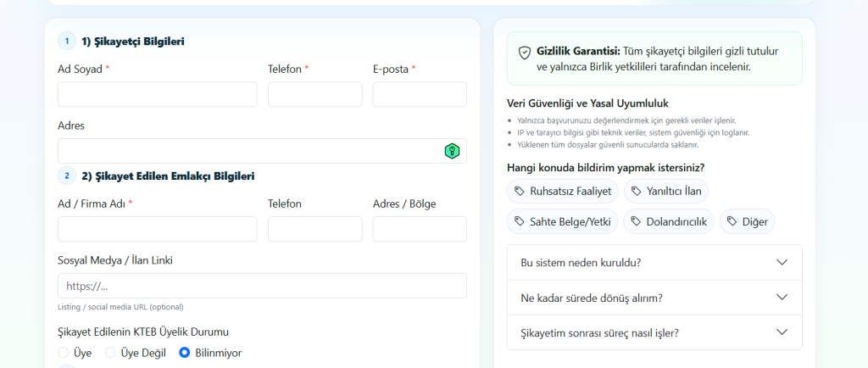Click the tag icon on Sahte Belge/Yetki
The height and width of the screenshot is (368, 868).
(519, 221)
